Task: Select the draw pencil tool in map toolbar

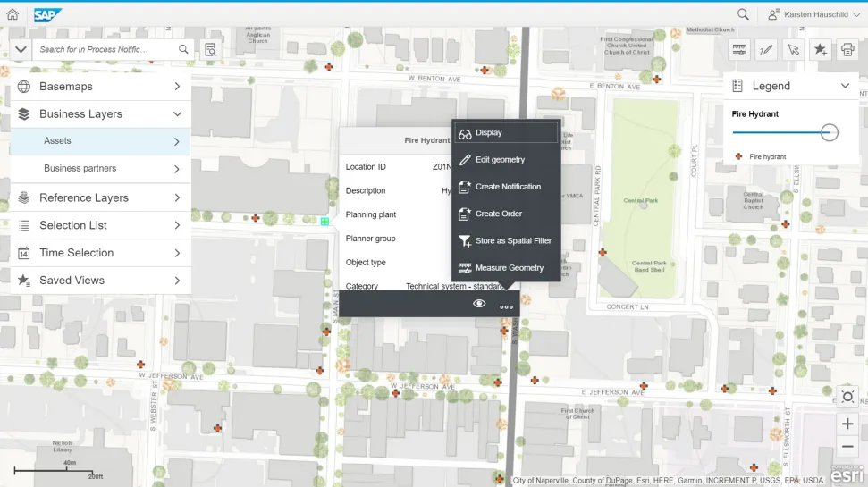Action: coord(766,50)
